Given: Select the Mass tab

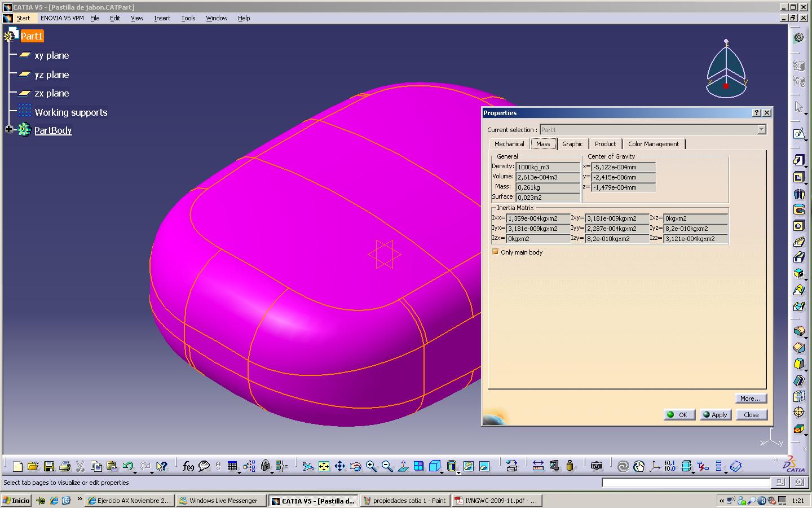Looking at the screenshot, I should [543, 144].
